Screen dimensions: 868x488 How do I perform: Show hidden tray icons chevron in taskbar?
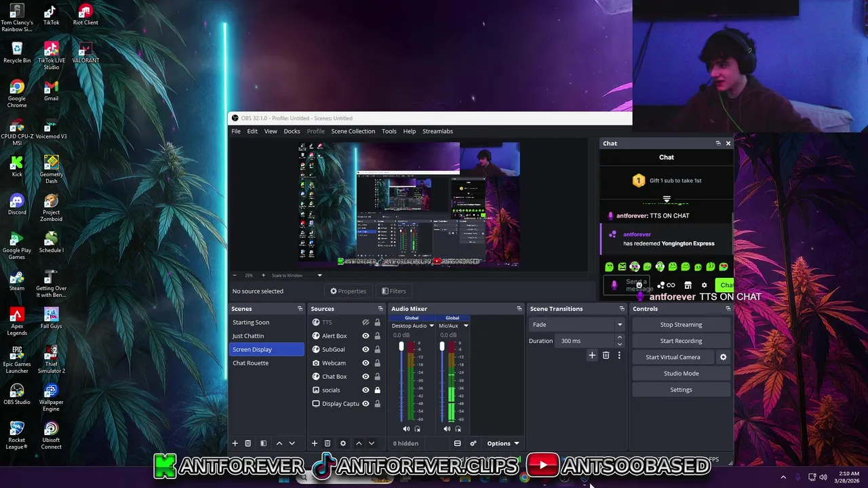[x=783, y=477]
